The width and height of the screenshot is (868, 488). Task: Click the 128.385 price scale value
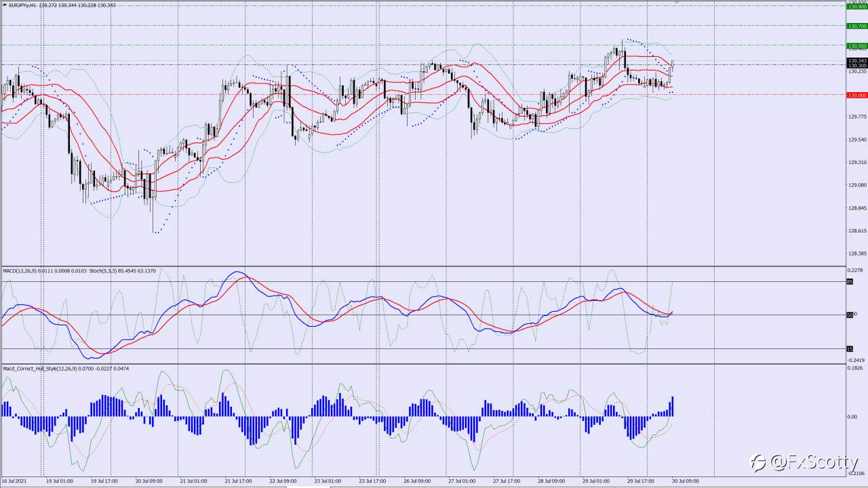(x=857, y=253)
